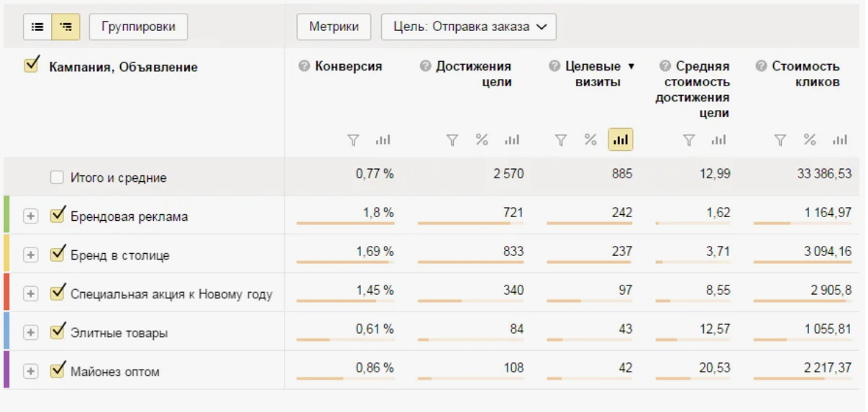Click highlighted chart icon under Целевые визиты
This screenshot has width=868, height=412.
[621, 139]
